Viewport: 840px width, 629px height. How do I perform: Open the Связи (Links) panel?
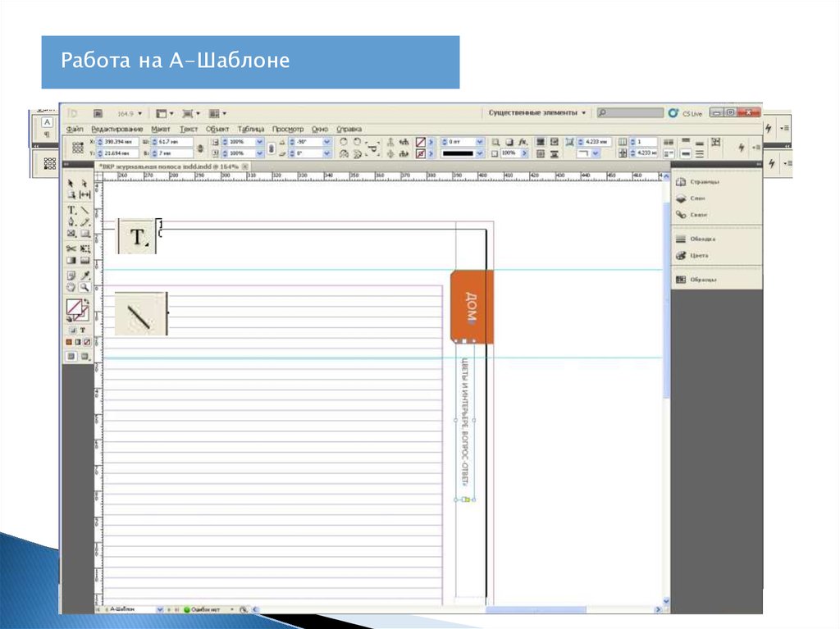[698, 215]
